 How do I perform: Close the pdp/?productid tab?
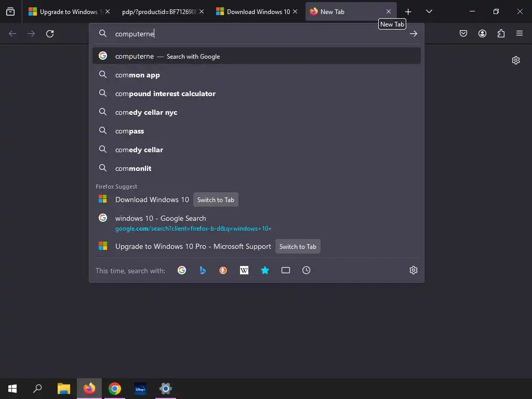tap(202, 11)
